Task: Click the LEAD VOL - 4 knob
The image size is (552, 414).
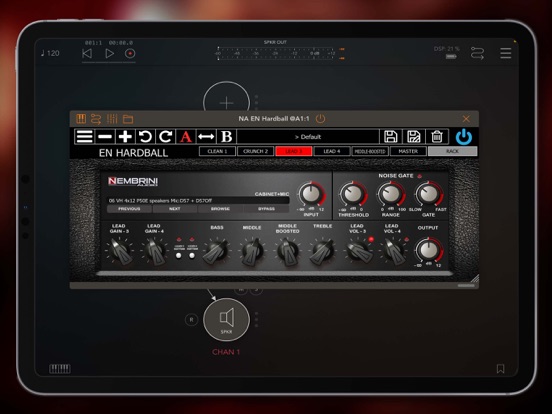Action: coord(394,251)
